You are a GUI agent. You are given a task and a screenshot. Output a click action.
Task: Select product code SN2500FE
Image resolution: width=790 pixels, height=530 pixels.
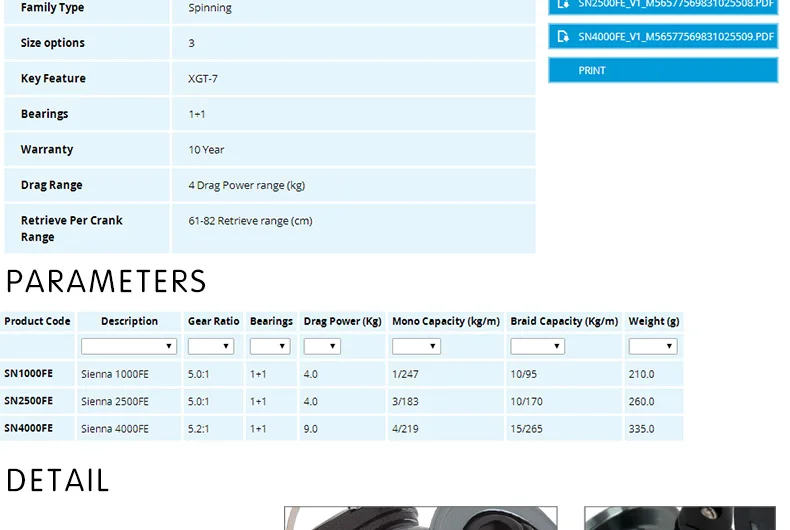[28, 401]
